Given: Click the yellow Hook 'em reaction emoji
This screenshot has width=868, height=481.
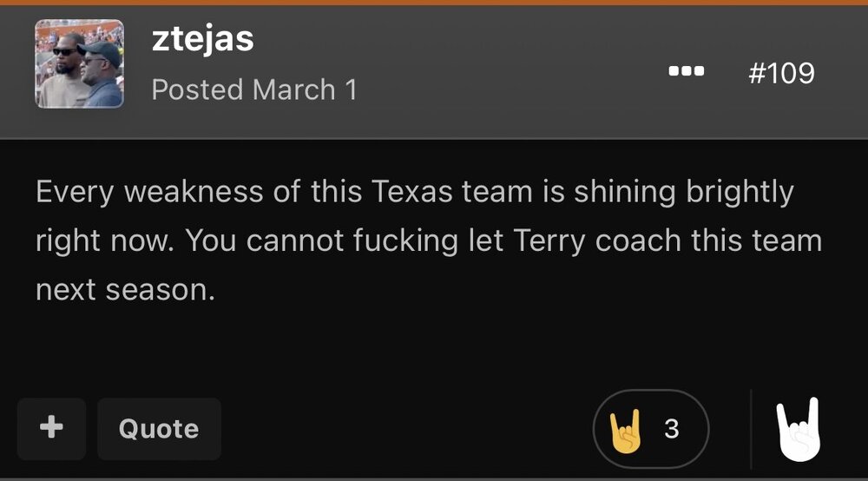Looking at the screenshot, I should (x=626, y=429).
